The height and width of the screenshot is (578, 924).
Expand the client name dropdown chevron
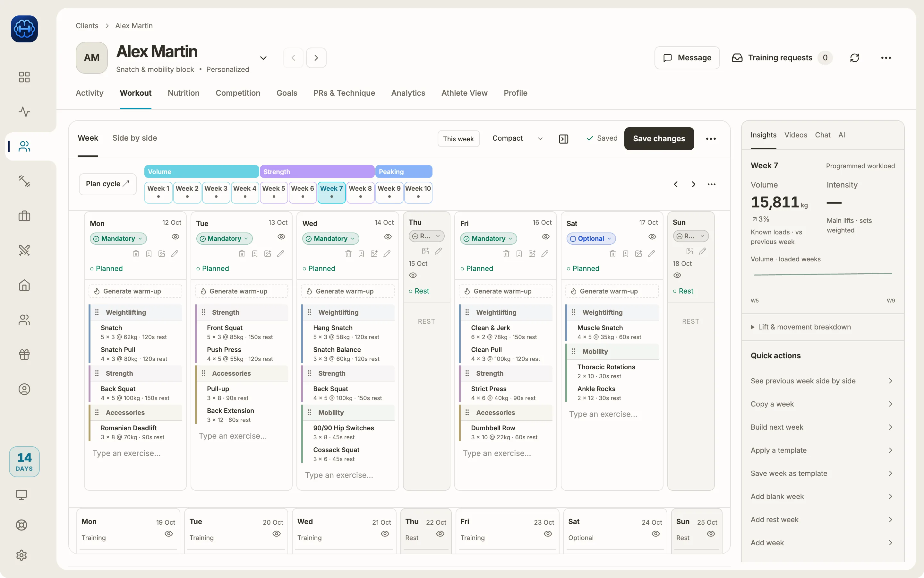click(x=263, y=58)
